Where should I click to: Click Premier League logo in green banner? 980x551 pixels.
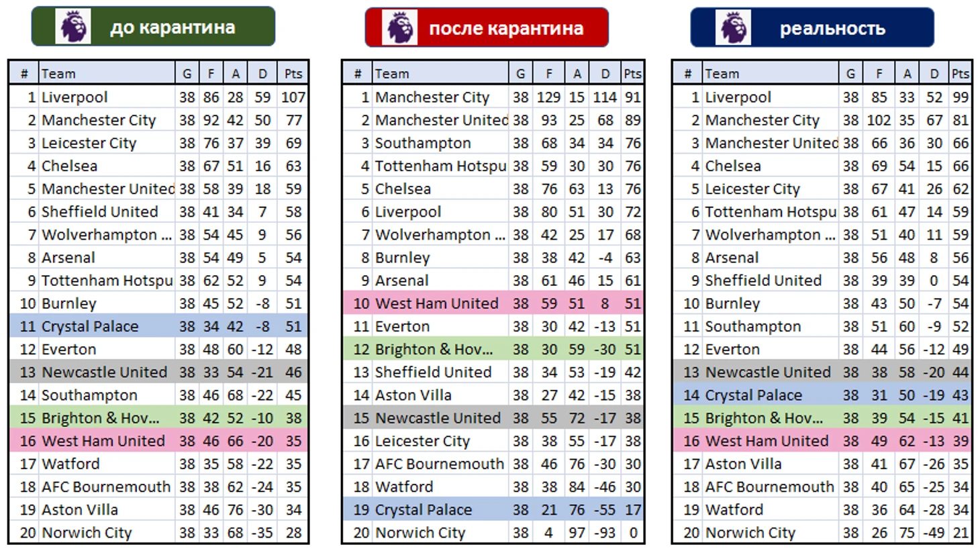click(x=72, y=27)
